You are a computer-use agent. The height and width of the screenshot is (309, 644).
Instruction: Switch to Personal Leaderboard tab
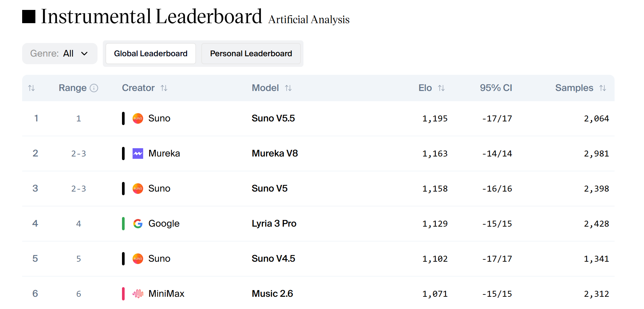pos(251,54)
